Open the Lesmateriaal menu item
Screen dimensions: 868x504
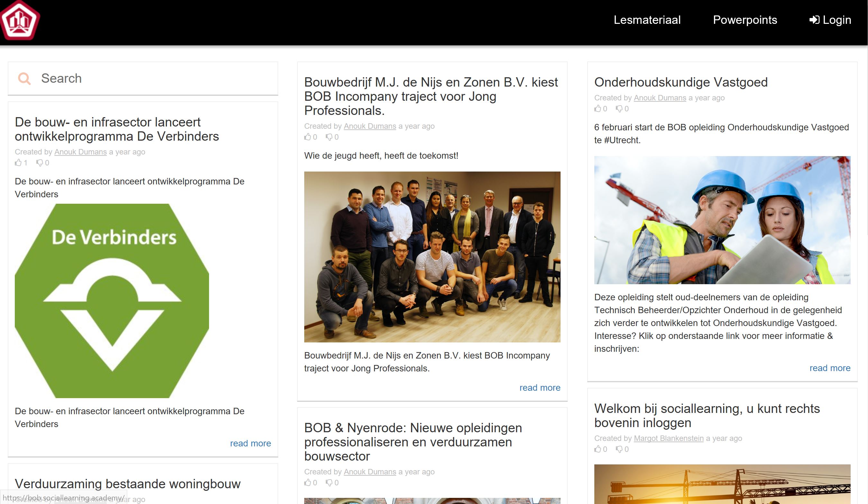point(647,20)
